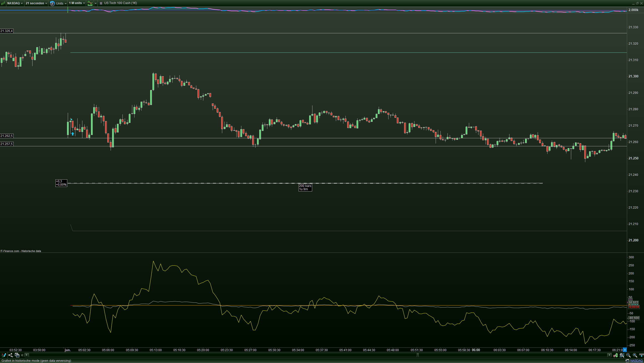The width and height of the screenshot is (644, 363).
Task: Click the 21.262,5 price level label
Action: pyautogui.click(x=7, y=136)
